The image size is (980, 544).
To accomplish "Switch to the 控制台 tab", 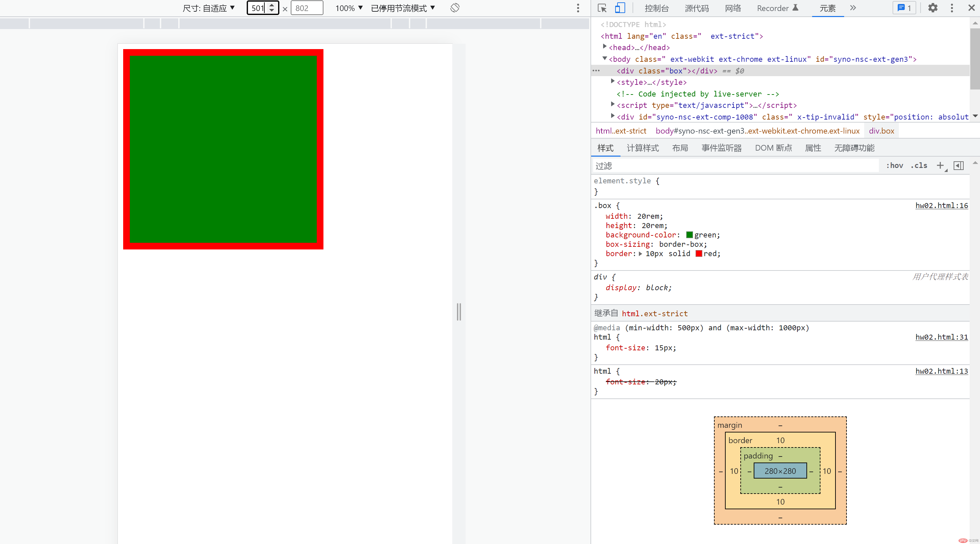I will (657, 8).
